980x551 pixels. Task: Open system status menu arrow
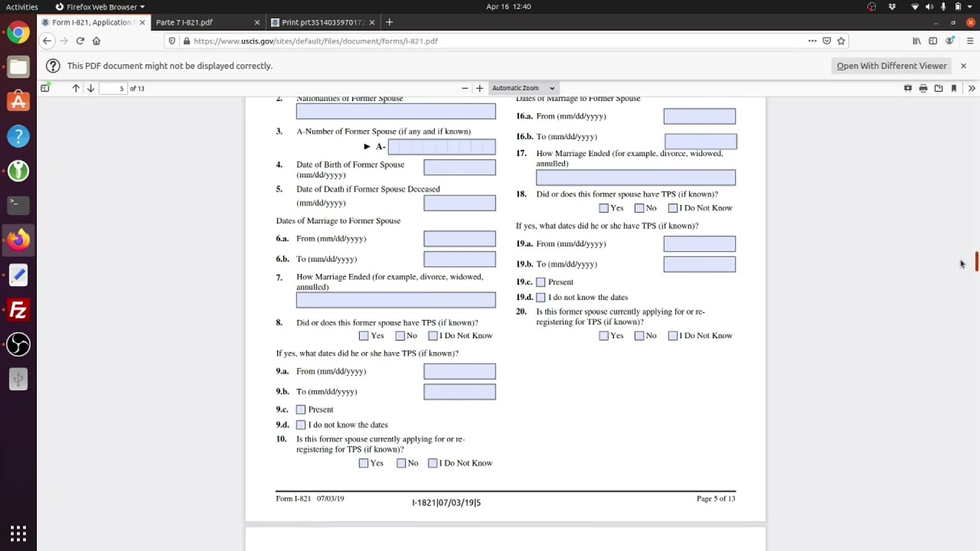[970, 7]
